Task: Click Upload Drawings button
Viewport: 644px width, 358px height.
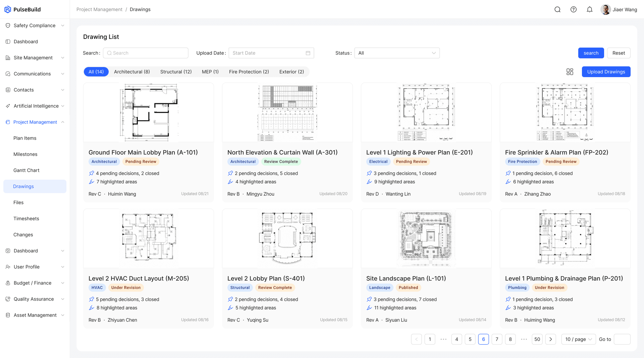Action: point(606,72)
